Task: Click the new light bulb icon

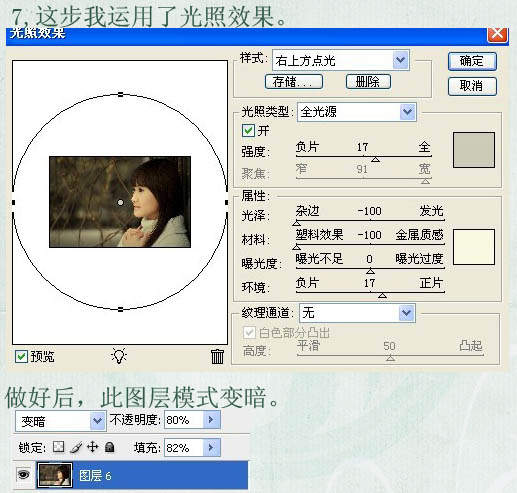Action: pyautogui.click(x=119, y=355)
